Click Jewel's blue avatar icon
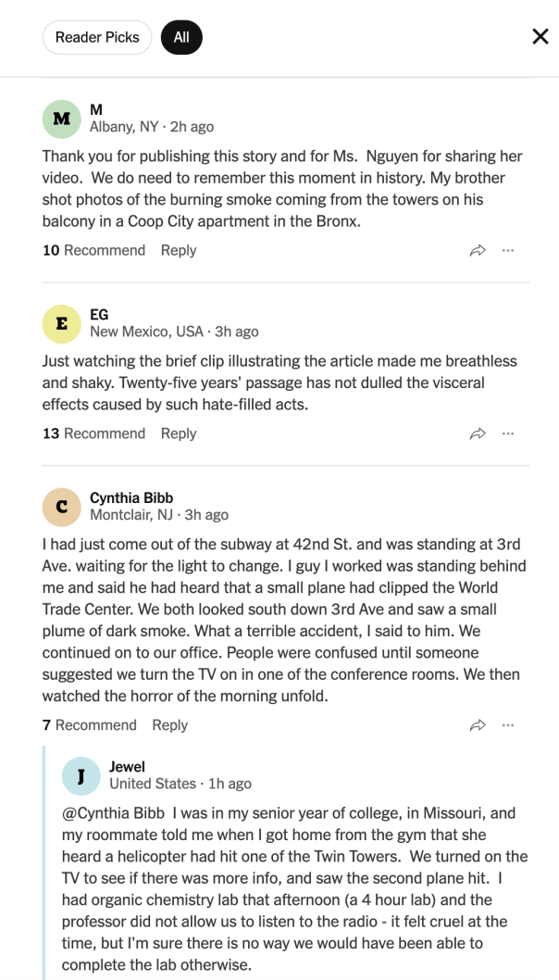The width and height of the screenshot is (559, 980). tap(81, 775)
